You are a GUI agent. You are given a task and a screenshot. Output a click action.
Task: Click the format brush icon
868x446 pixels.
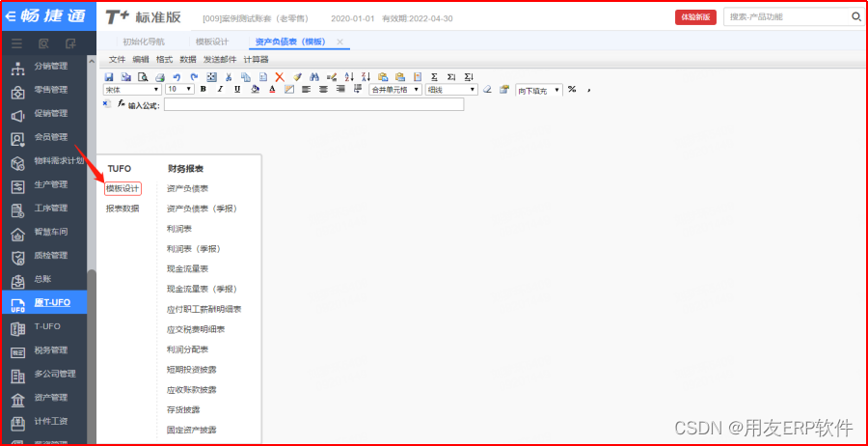click(297, 77)
